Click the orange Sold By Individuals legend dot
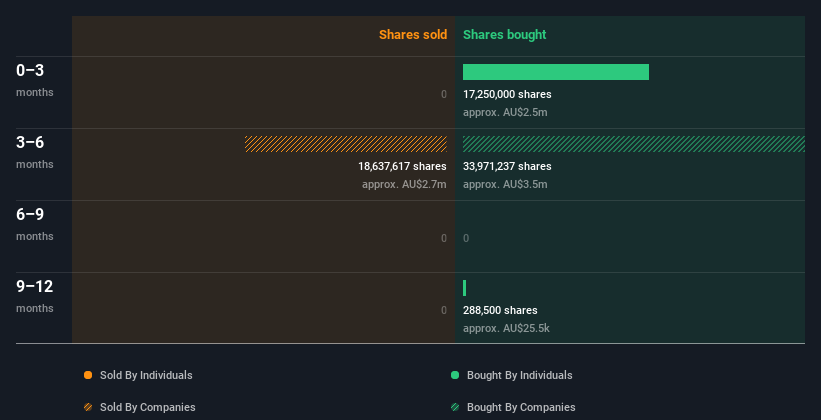This screenshot has width=821, height=420. pos(88,375)
